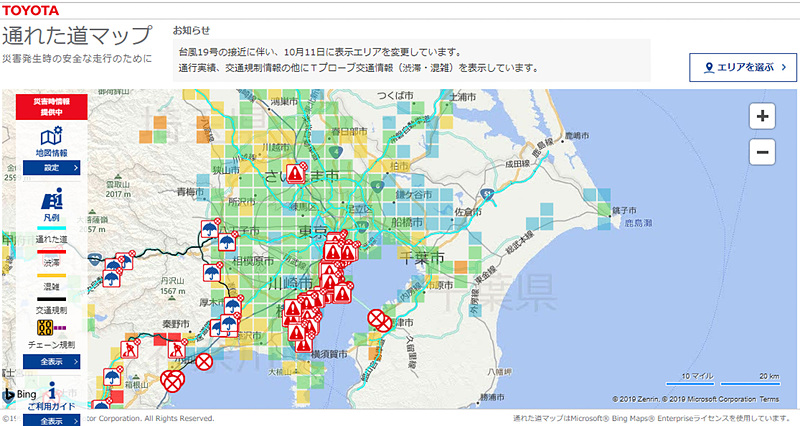Click the red 災害時情報提供中 banner
The height and width of the screenshot is (426, 800).
coord(52,107)
